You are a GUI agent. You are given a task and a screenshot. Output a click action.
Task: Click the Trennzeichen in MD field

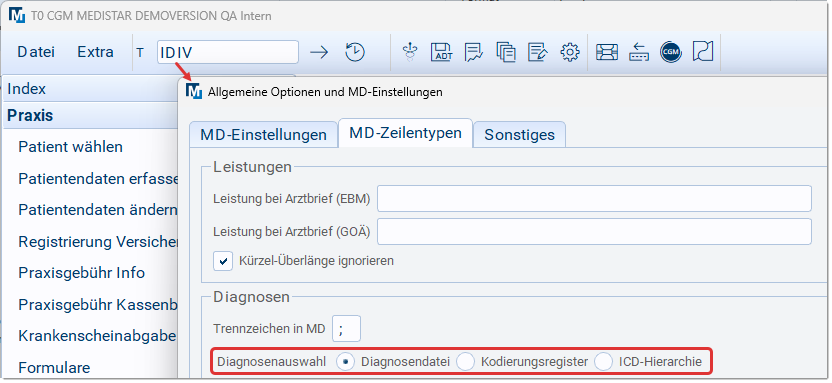(346, 329)
